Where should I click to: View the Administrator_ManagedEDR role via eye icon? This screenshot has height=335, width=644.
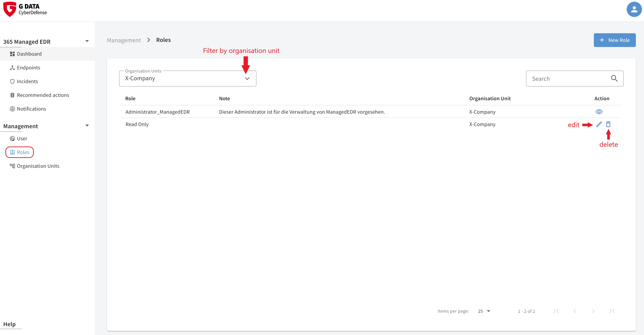599,112
